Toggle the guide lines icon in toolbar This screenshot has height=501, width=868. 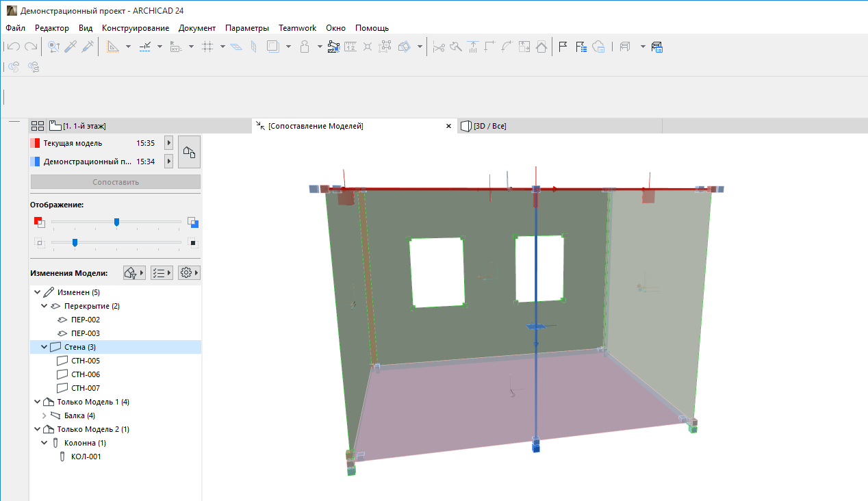click(x=113, y=47)
